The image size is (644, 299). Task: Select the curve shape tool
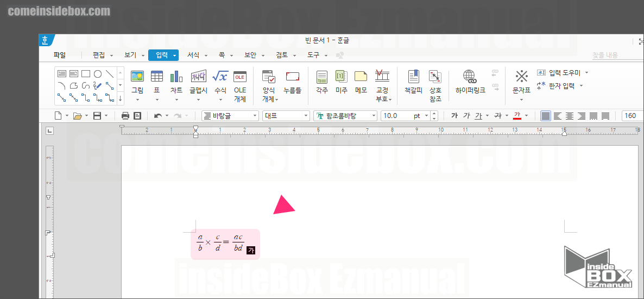tap(85, 85)
